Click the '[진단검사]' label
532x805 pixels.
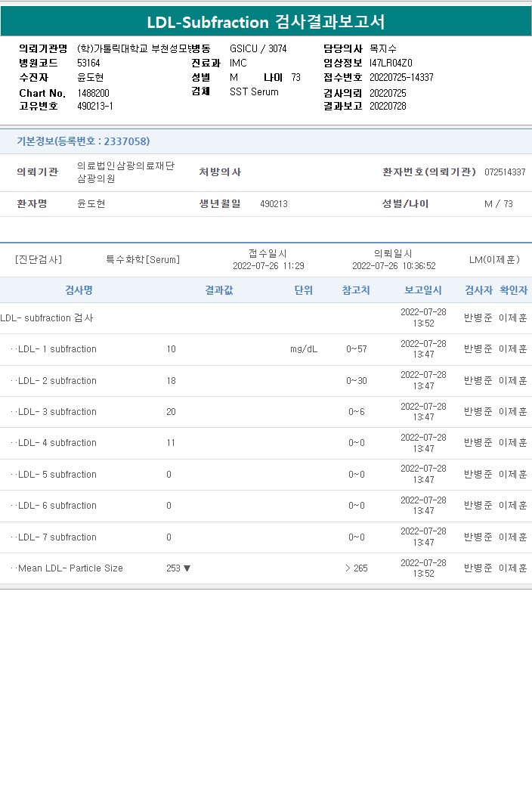click(x=39, y=260)
